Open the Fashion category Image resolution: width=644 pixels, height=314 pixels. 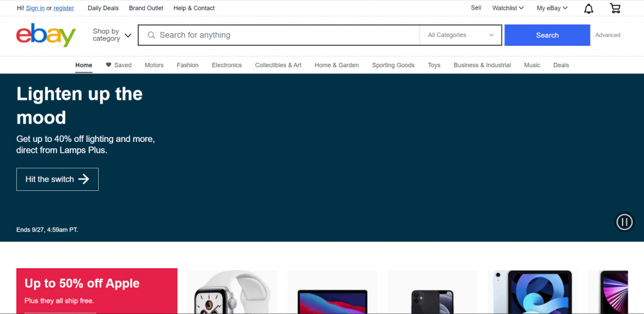coord(187,65)
